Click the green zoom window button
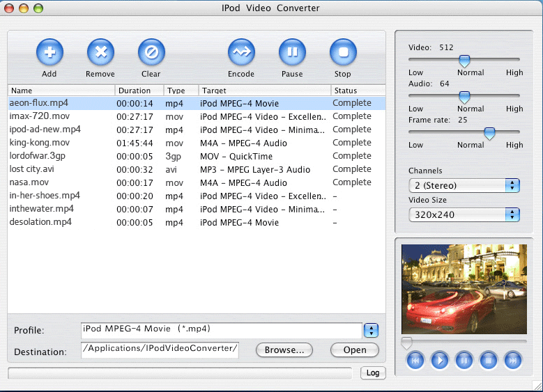 [x=38, y=8]
